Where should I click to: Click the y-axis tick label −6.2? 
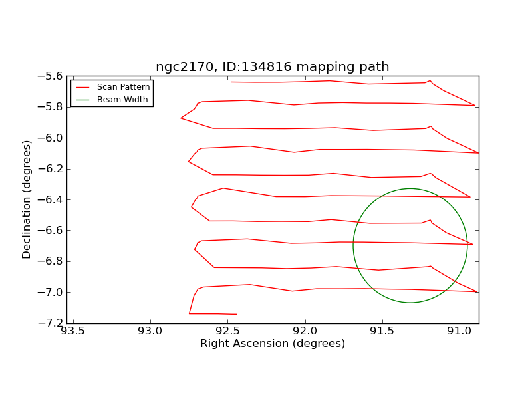click(x=50, y=169)
